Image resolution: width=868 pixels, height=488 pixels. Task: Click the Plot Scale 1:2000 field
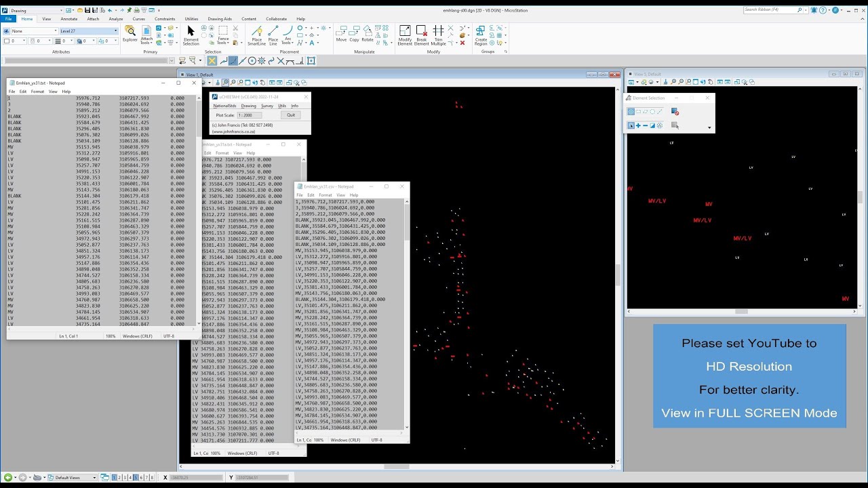(249, 115)
